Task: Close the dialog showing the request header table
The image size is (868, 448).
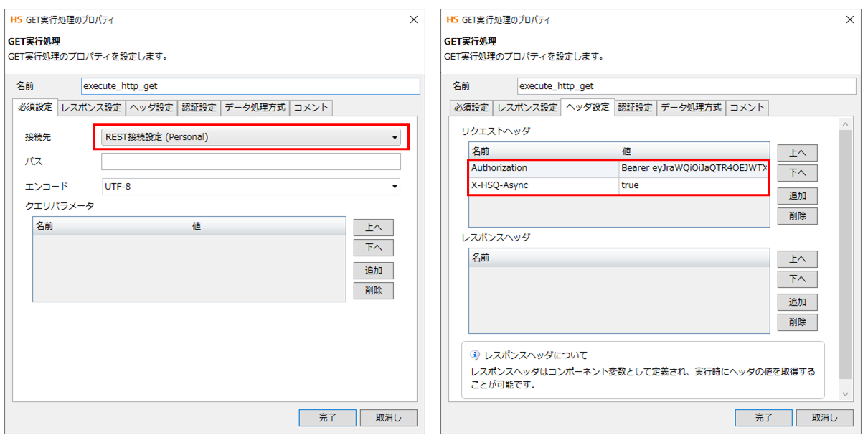Action: pyautogui.click(x=849, y=19)
